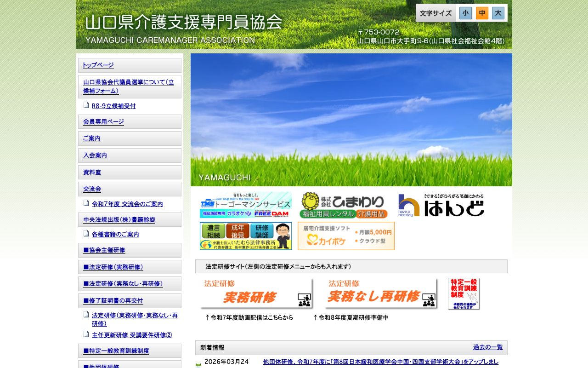Click the document icon beside R8-9立候補受付
The width and height of the screenshot is (588, 368).
[x=86, y=105]
